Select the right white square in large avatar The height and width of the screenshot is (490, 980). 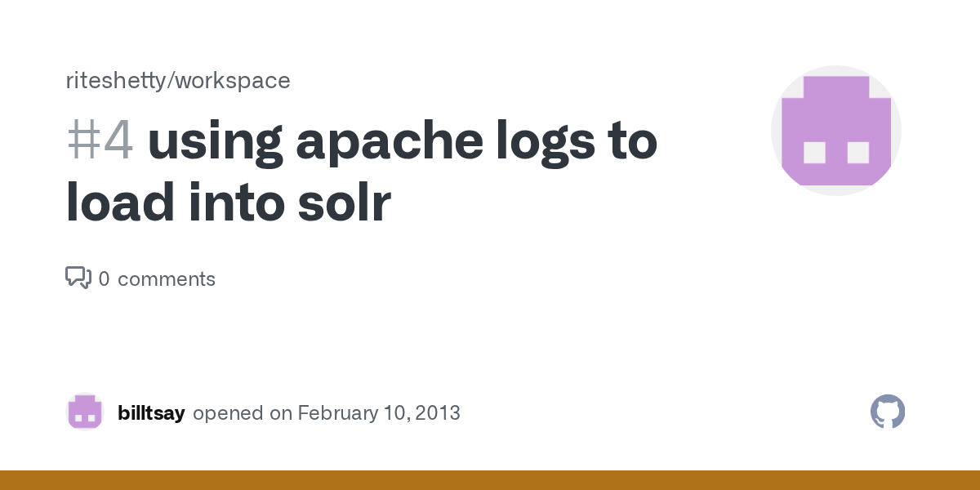tap(858, 152)
